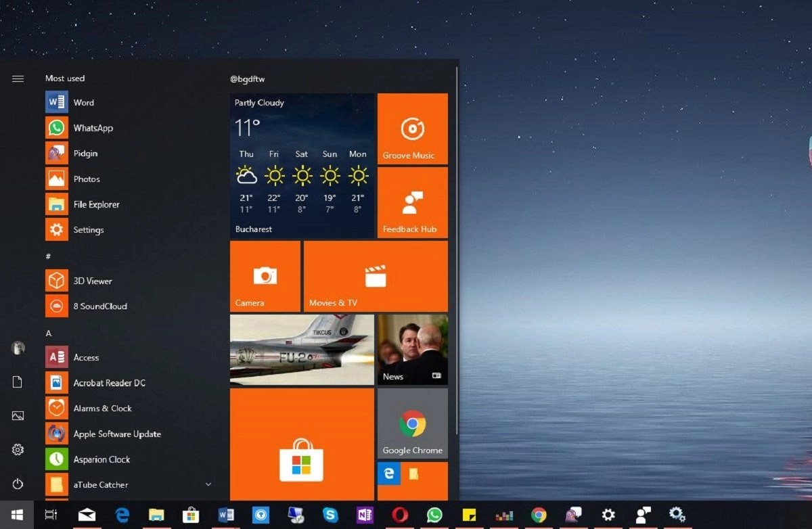
Task: Open the Groove Music tile
Action: click(413, 129)
